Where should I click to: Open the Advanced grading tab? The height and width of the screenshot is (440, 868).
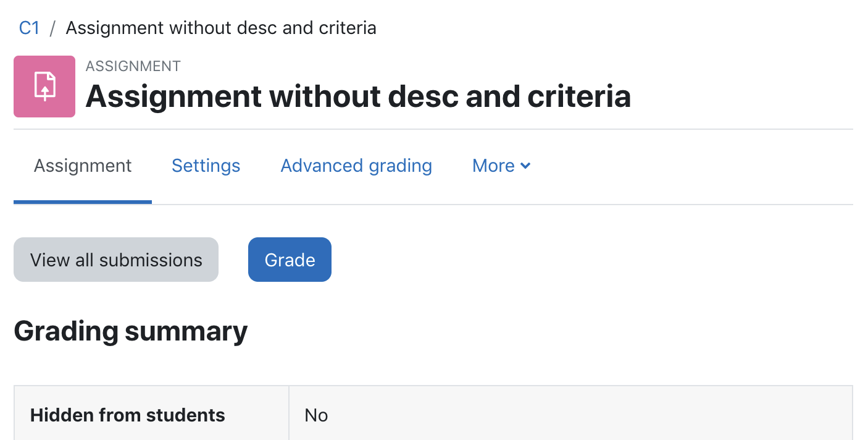tap(356, 166)
